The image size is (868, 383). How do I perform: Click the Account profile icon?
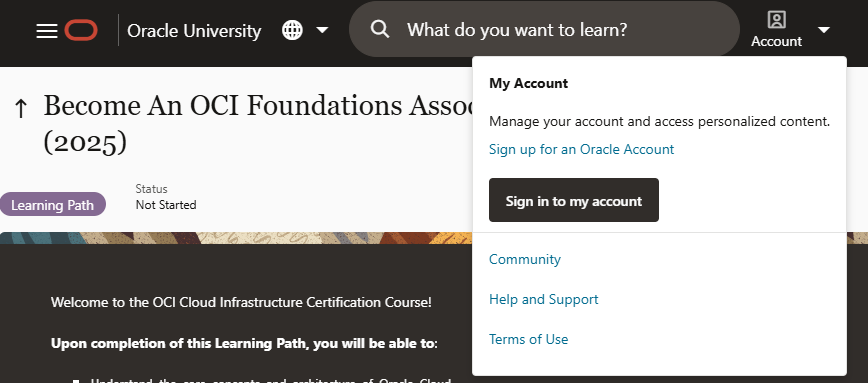click(x=777, y=20)
